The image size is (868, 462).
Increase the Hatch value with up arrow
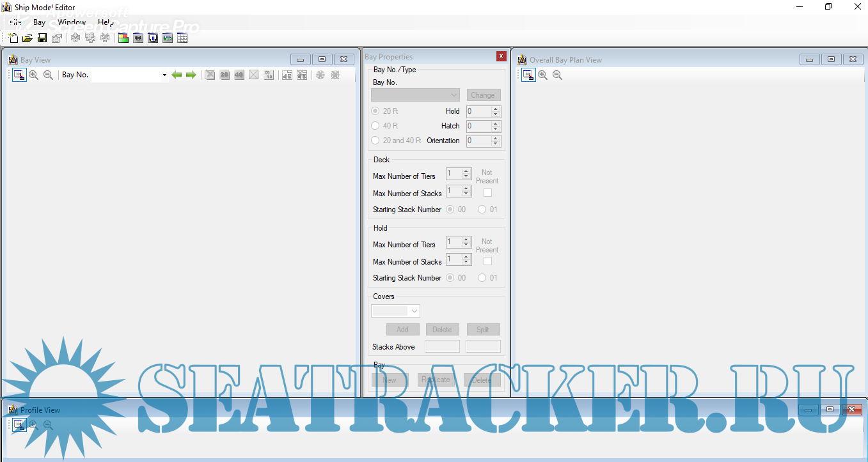pyautogui.click(x=495, y=123)
